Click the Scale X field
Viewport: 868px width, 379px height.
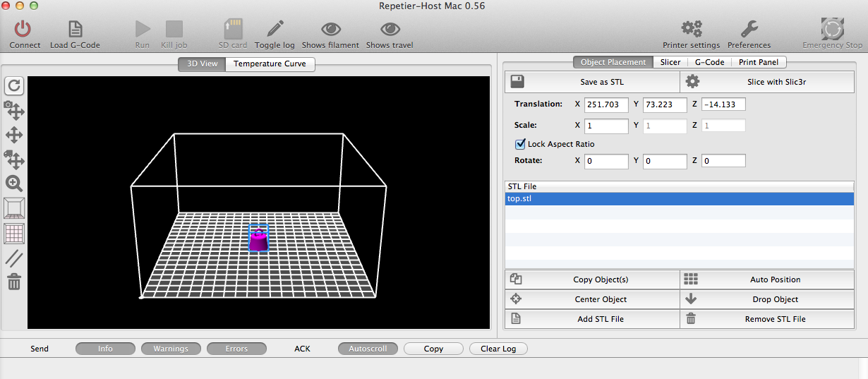tap(606, 126)
